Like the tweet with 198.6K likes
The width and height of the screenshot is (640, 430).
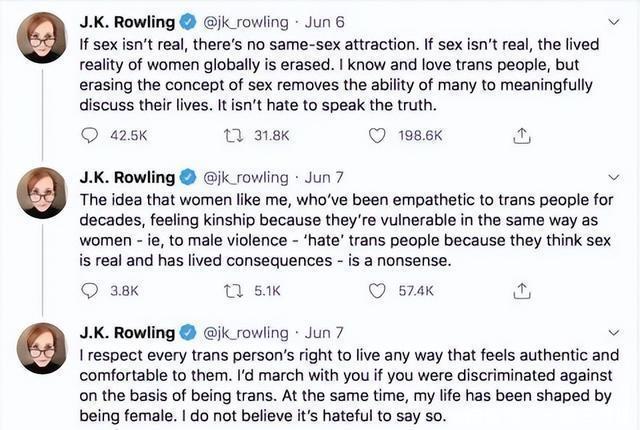pos(377,135)
